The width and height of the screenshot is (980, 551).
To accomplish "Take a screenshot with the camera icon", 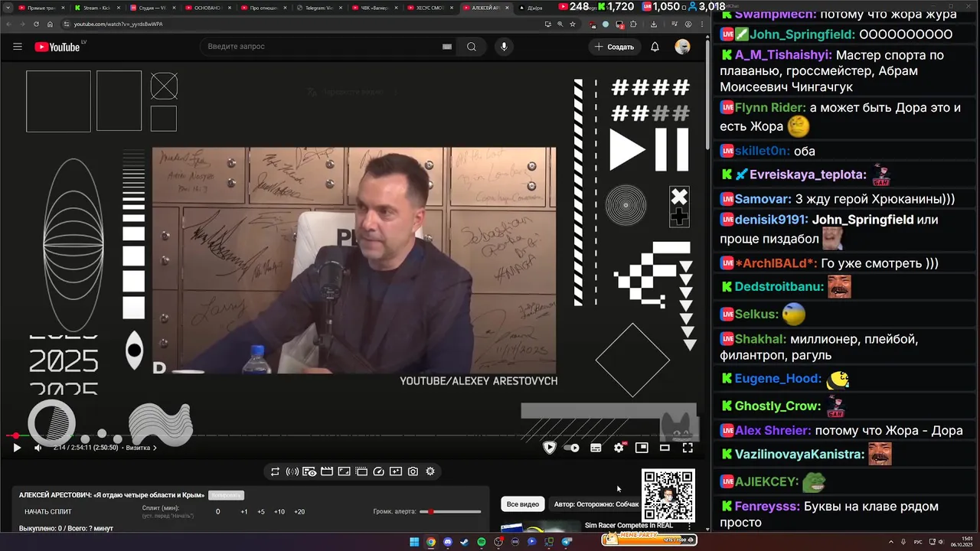I will click(x=413, y=471).
